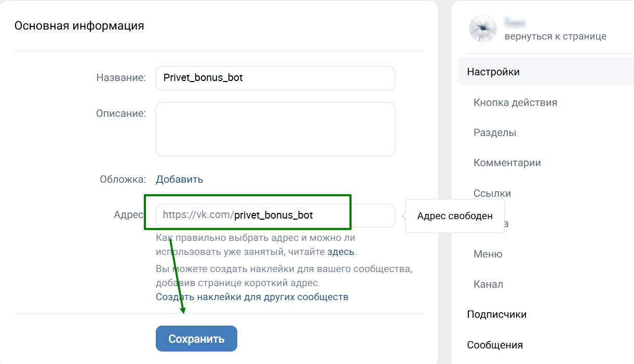This screenshot has height=364, width=634.
Task: Go to the Канал section
Action: click(x=488, y=285)
